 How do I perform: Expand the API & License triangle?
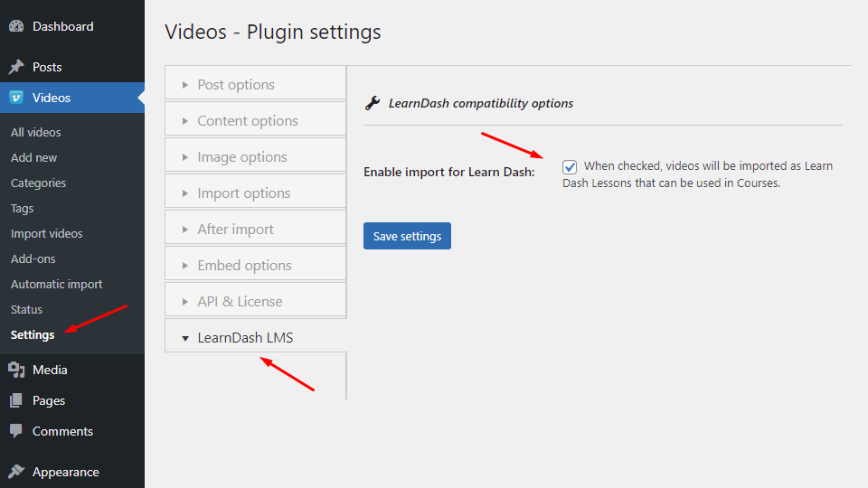(185, 302)
